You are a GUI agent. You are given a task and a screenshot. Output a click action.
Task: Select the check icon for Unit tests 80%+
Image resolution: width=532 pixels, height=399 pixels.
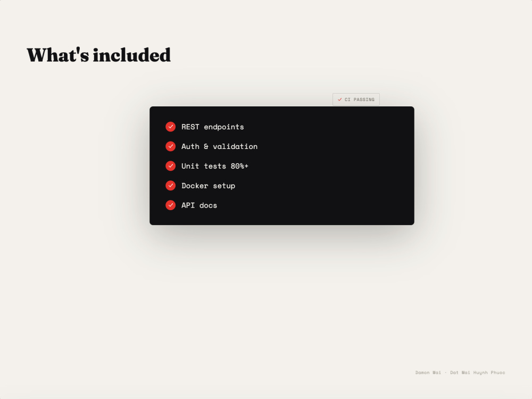pos(170,166)
